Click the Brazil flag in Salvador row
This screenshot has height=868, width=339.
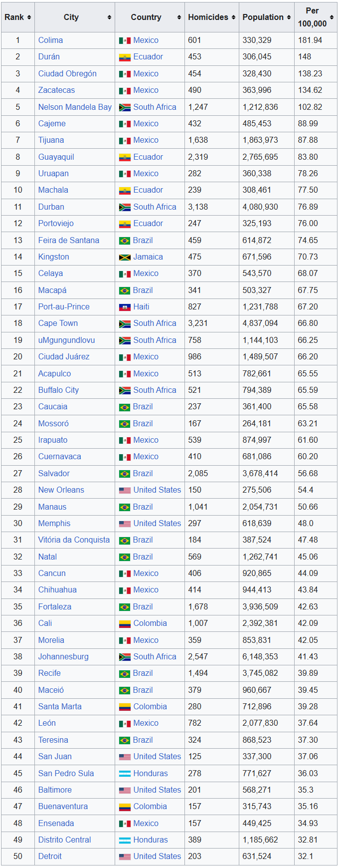[x=125, y=474]
